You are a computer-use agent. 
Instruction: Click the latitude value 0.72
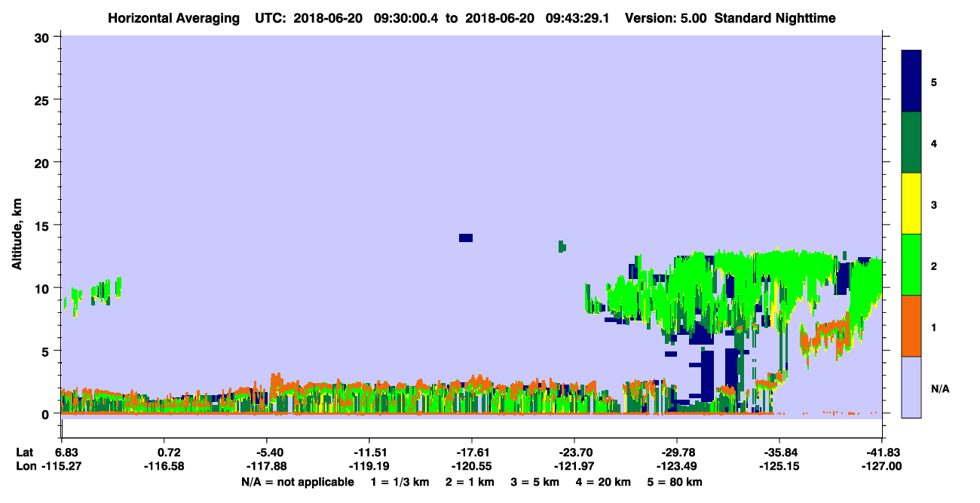(x=169, y=452)
